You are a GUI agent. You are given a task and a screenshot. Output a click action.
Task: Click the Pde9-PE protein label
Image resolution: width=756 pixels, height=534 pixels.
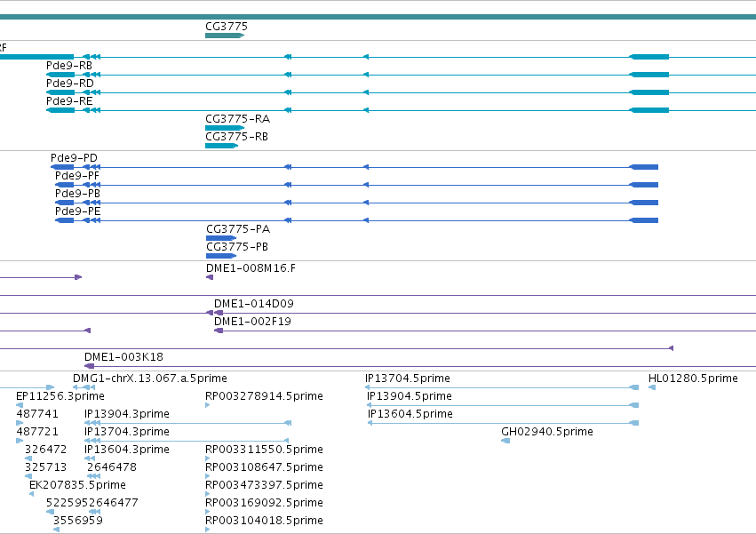77,211
